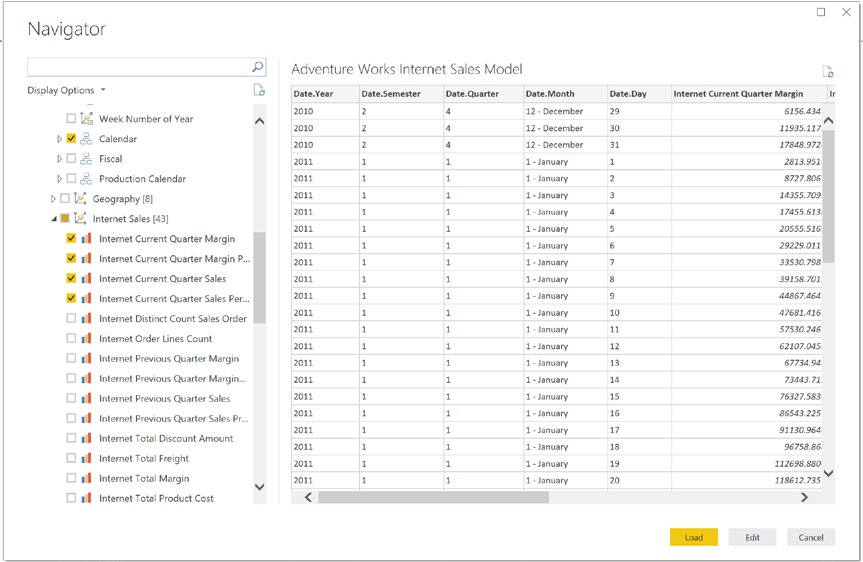Click the Date.Day column header
The width and height of the screenshot is (863, 562).
[639, 94]
